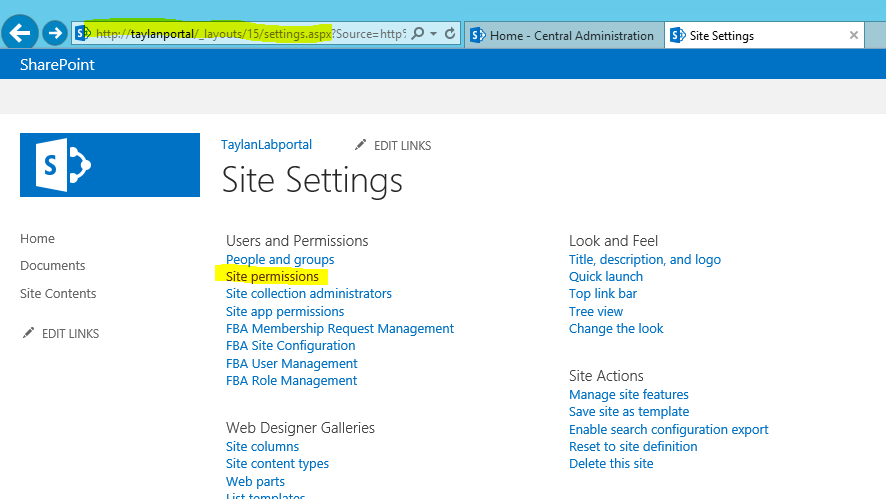Refresh the page with the reload icon
Screen dimensions: 886x499
pyautogui.click(x=450, y=34)
